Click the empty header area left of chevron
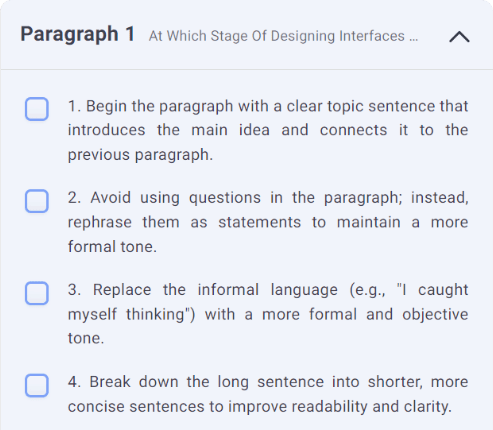Viewport: 493px width, 430px height. (433, 36)
